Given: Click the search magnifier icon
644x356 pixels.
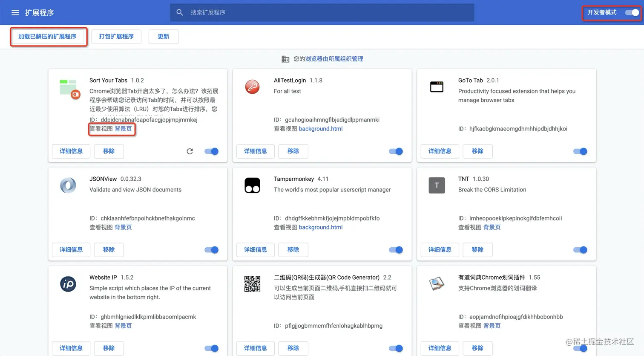Looking at the screenshot, I should (x=180, y=12).
